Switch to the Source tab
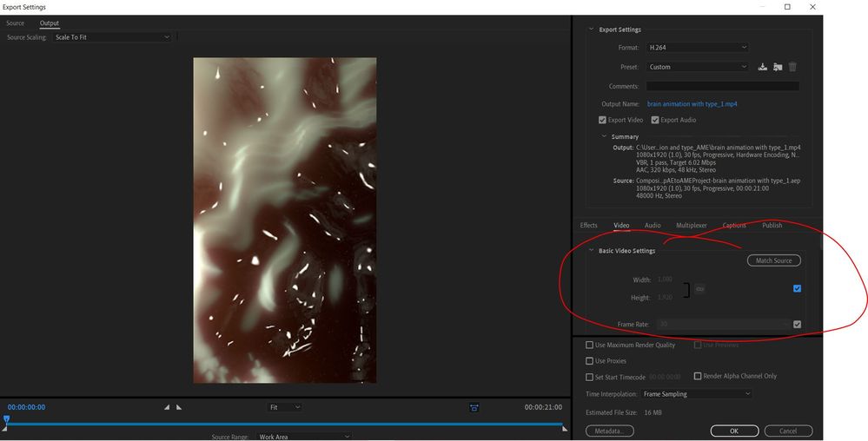The image size is (868, 441). click(15, 23)
